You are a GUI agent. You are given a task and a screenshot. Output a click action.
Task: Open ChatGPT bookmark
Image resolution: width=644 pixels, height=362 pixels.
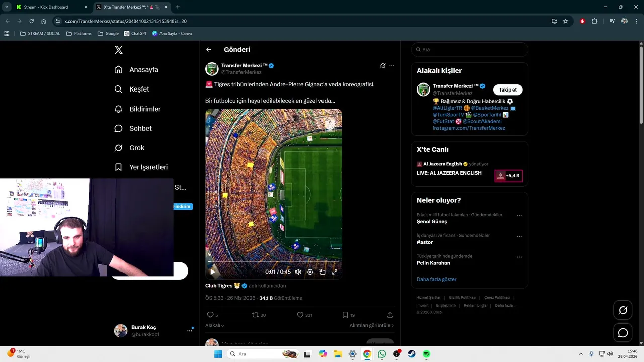pos(135,34)
